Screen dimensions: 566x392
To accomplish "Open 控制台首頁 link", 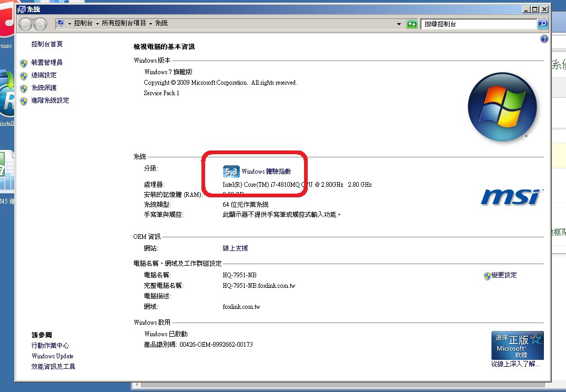I will click(x=47, y=44).
